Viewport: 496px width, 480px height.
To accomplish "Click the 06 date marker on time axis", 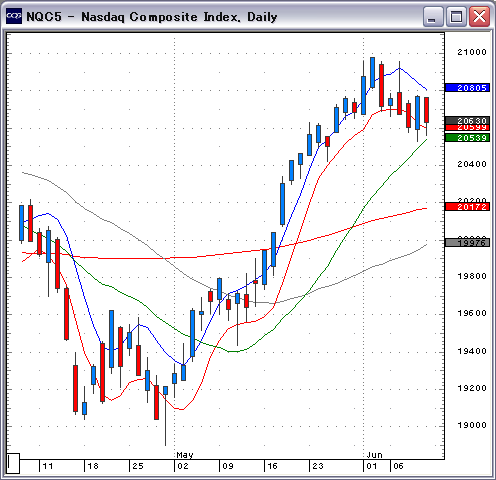I will pyautogui.click(x=398, y=466).
